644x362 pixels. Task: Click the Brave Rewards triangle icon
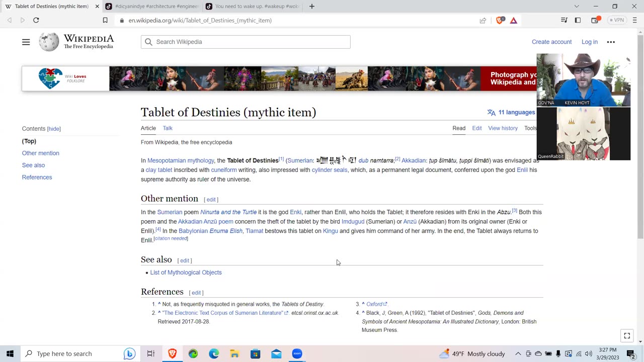[x=513, y=20]
